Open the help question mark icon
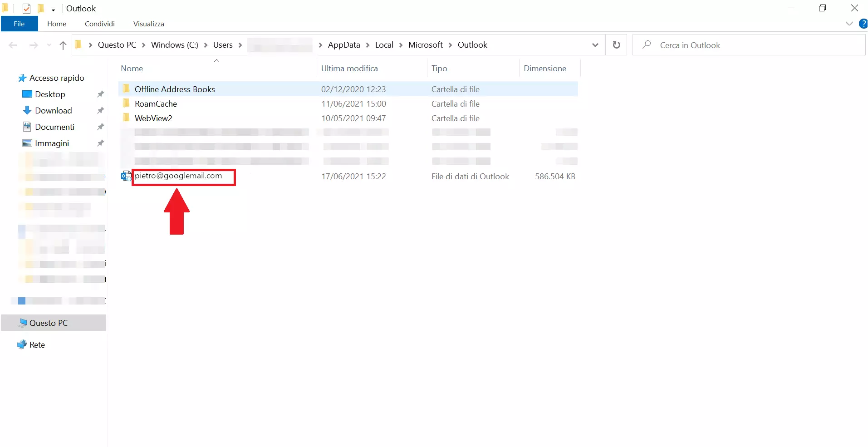Viewport: 868px width, 447px height. pos(863,24)
